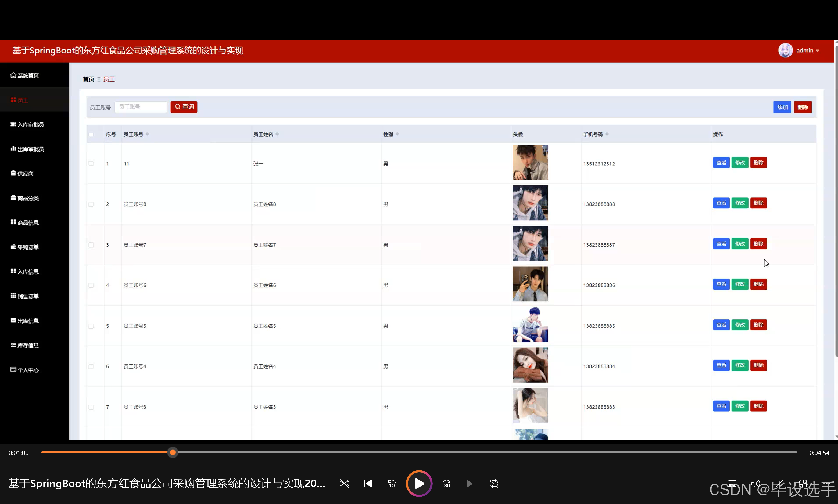
Task: Click the video progress slider handle
Action: tap(173, 452)
